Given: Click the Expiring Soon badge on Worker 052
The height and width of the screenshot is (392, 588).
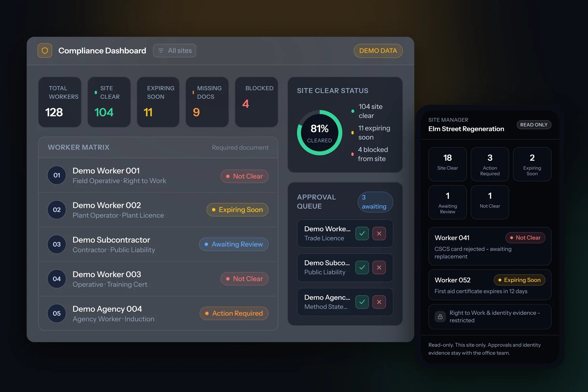Looking at the screenshot, I should click(519, 280).
